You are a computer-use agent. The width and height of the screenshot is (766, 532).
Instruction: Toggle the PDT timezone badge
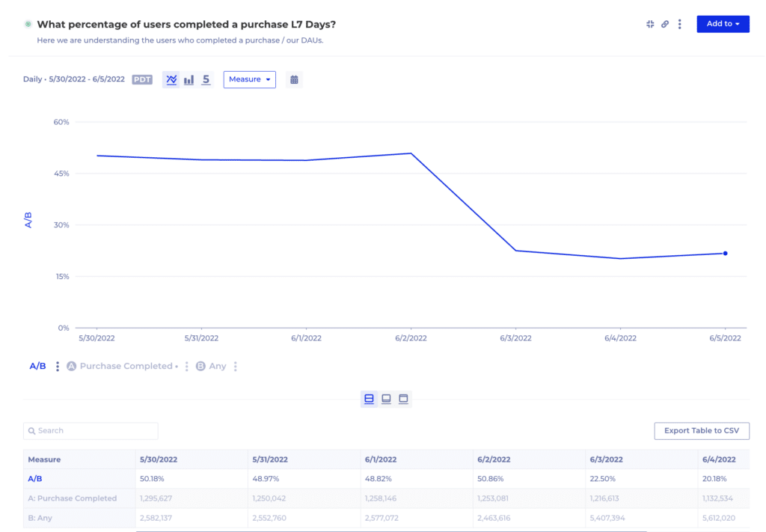coord(142,79)
